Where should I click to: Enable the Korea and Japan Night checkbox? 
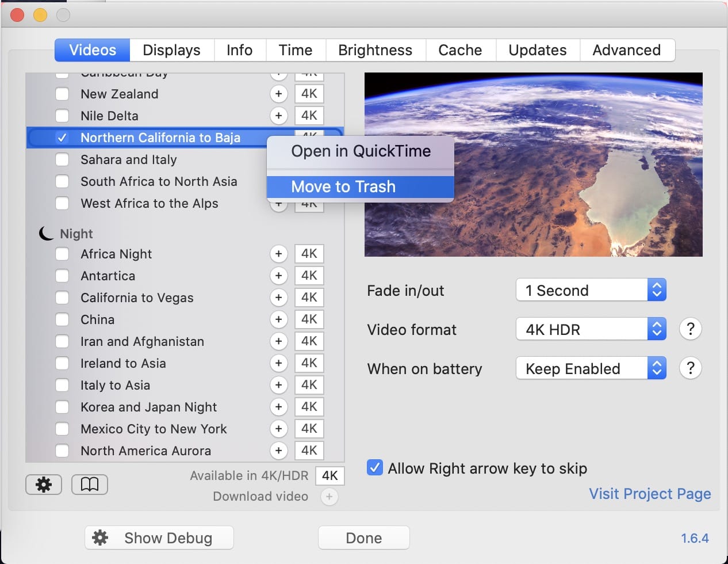pos(62,407)
